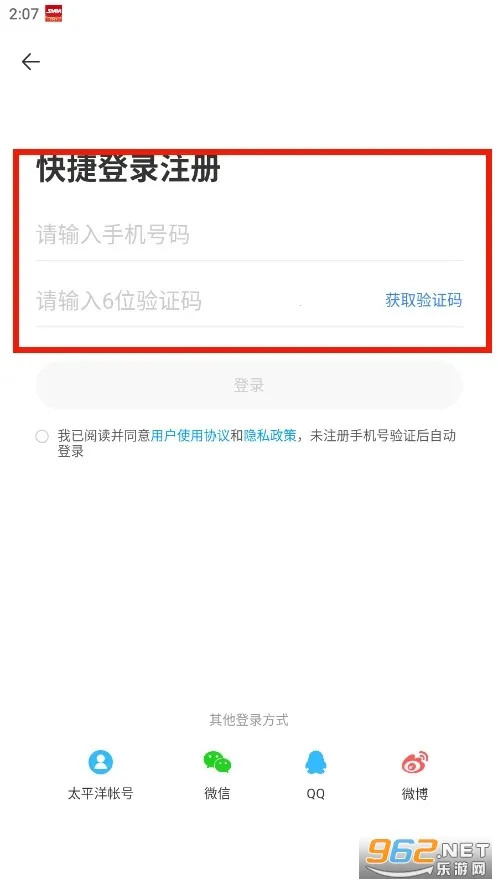This screenshot has width=498, height=885.
Task: Tap the red app icon in status bar
Action: [x=54, y=14]
